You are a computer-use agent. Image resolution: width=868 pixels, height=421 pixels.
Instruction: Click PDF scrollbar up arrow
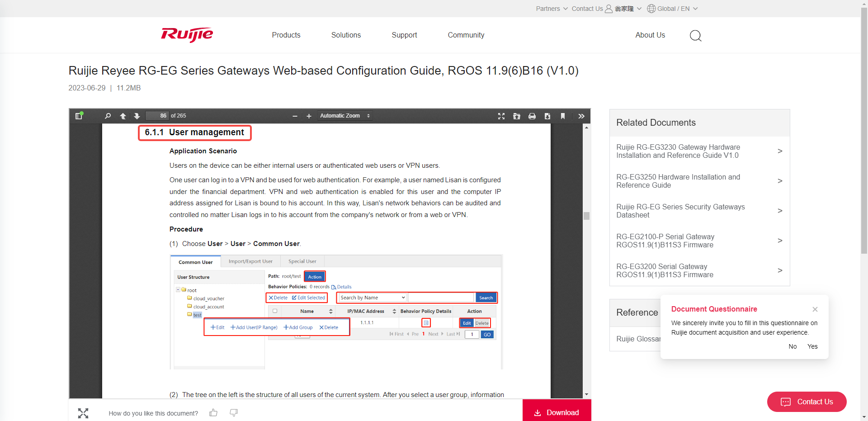[586, 128]
